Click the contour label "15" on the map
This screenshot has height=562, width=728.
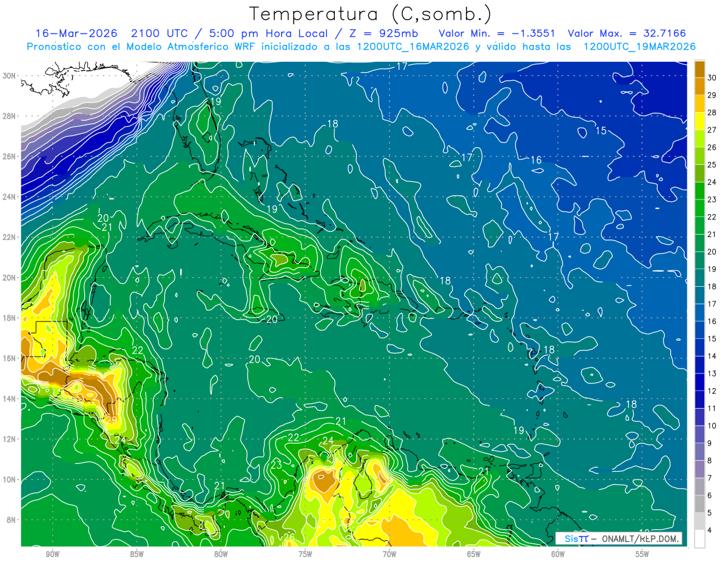pos(601,130)
